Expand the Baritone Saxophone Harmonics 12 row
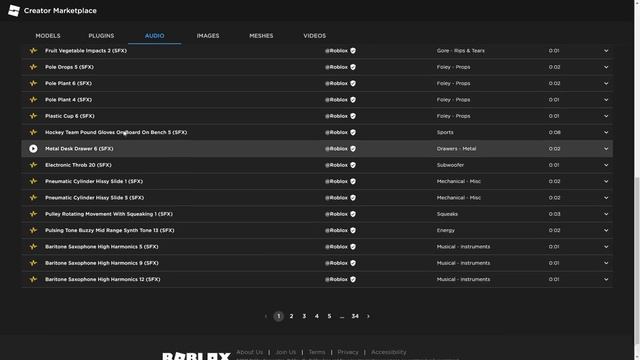 point(606,279)
